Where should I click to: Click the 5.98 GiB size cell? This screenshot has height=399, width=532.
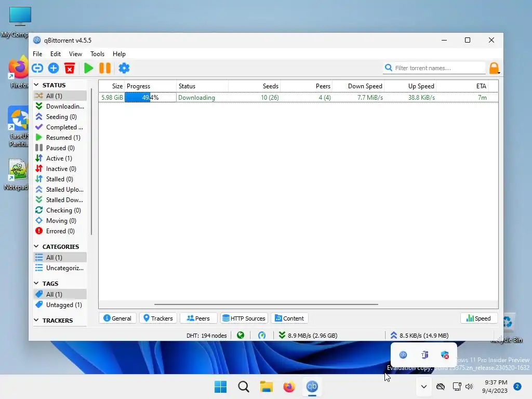112,97
